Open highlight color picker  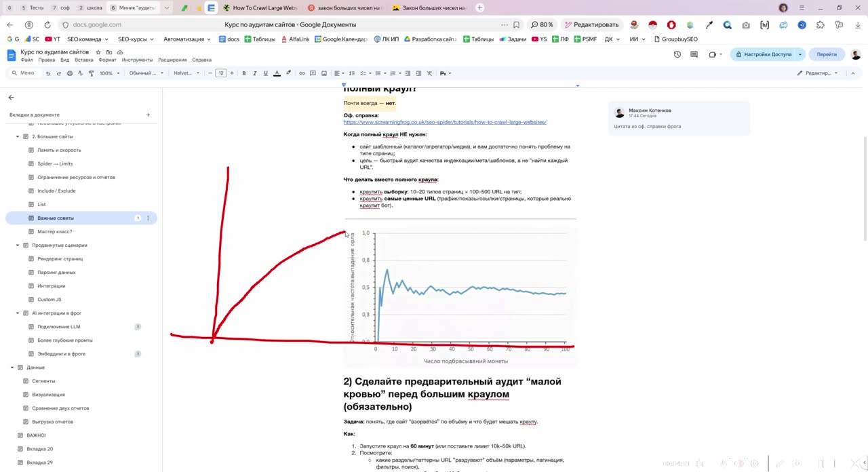coord(288,73)
